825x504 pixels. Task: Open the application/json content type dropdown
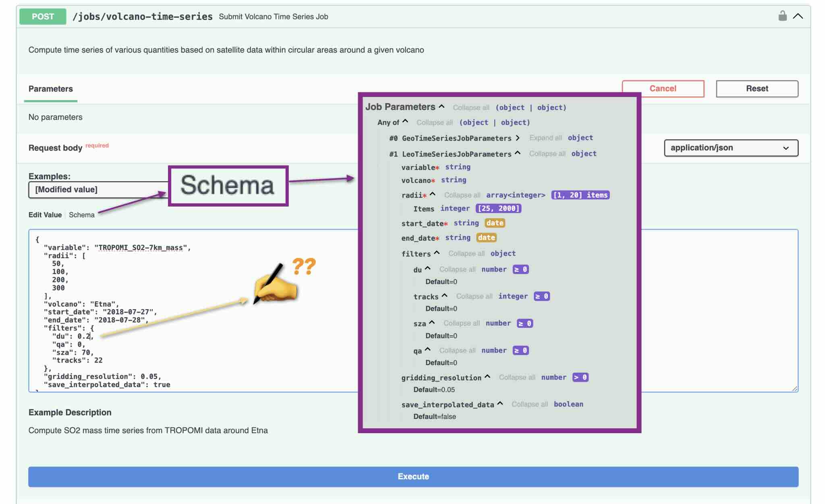731,148
